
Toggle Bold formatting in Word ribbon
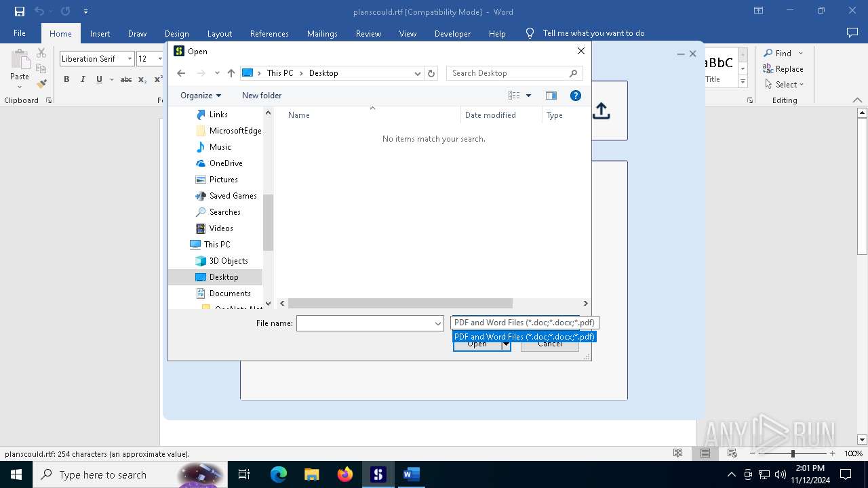[66, 79]
